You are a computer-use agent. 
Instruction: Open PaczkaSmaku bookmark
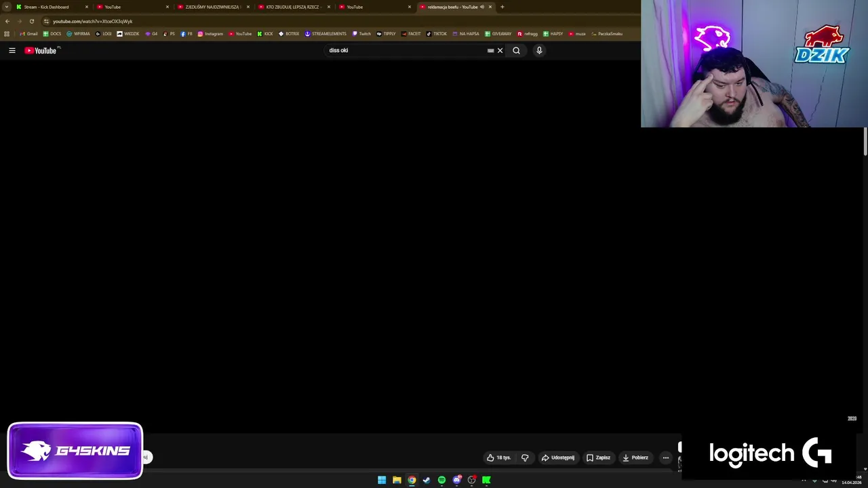607,34
